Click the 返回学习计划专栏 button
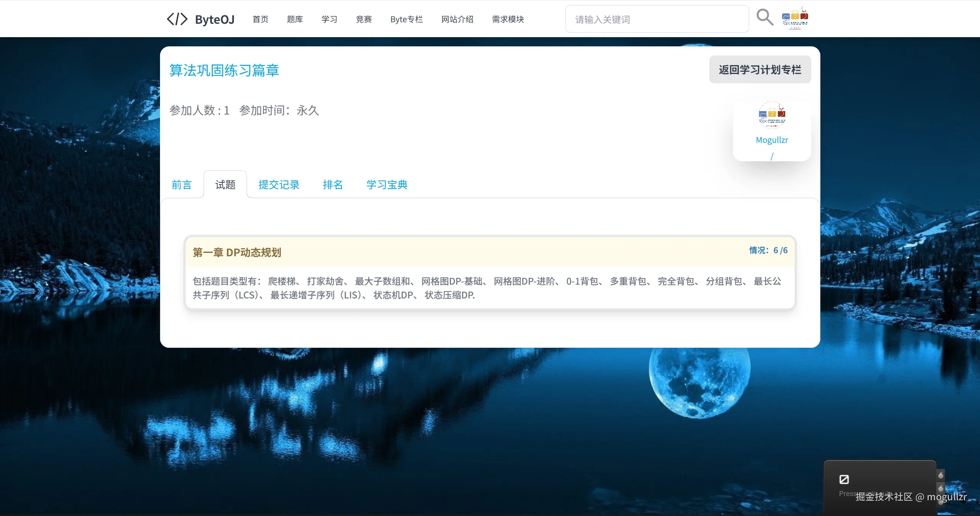The width and height of the screenshot is (980, 516). tap(760, 70)
